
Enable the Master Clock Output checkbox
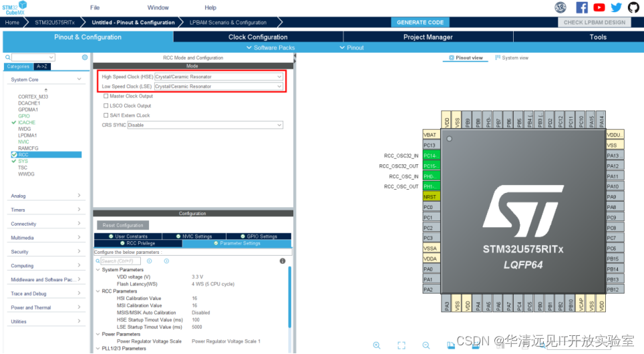click(106, 96)
